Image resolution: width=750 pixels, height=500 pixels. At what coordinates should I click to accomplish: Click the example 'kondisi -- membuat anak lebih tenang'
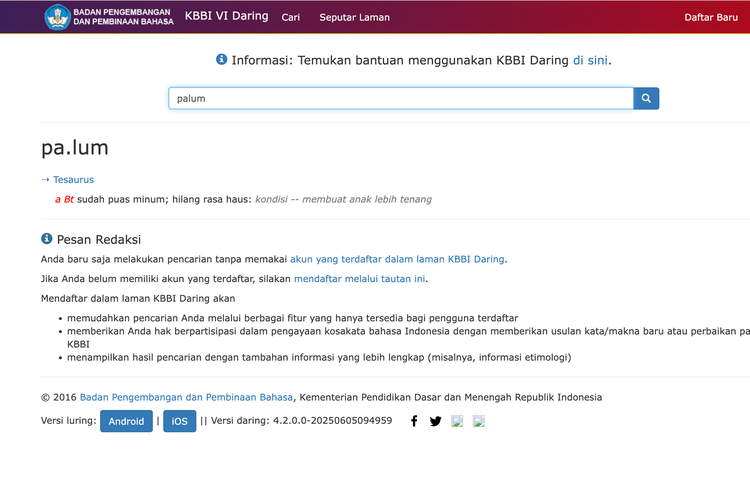(343, 199)
